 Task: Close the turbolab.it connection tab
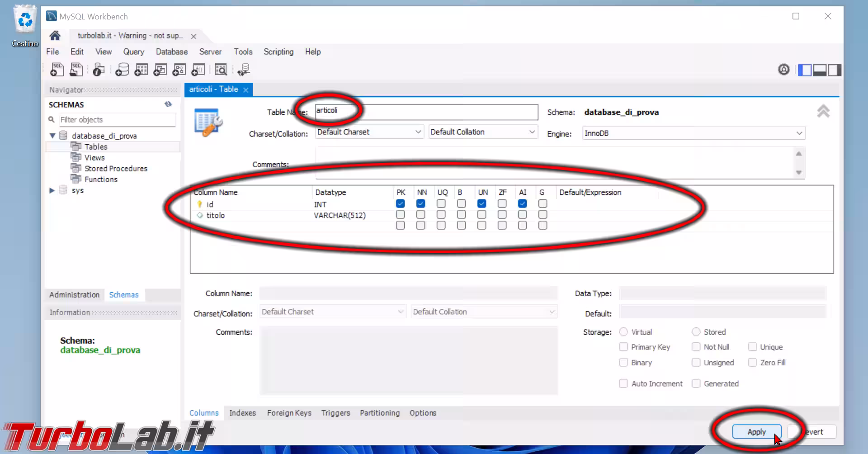click(x=193, y=36)
